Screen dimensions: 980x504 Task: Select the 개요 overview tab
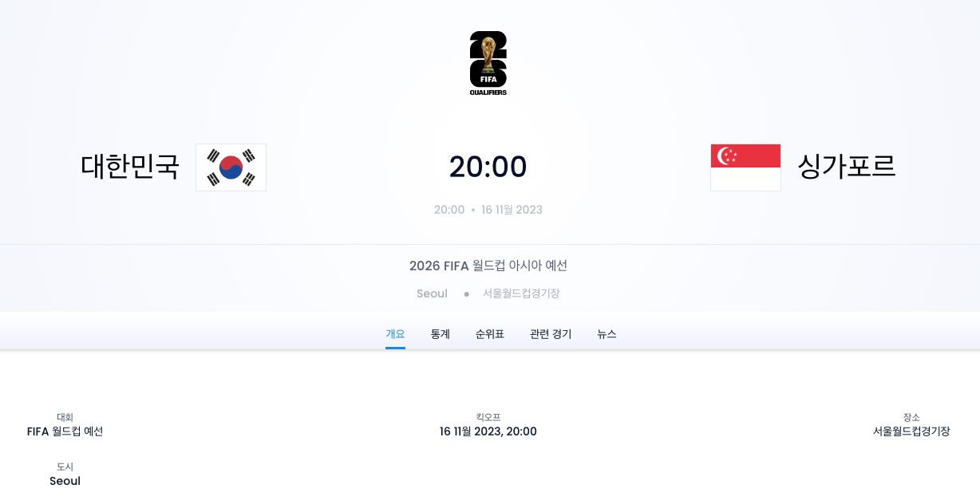point(396,334)
